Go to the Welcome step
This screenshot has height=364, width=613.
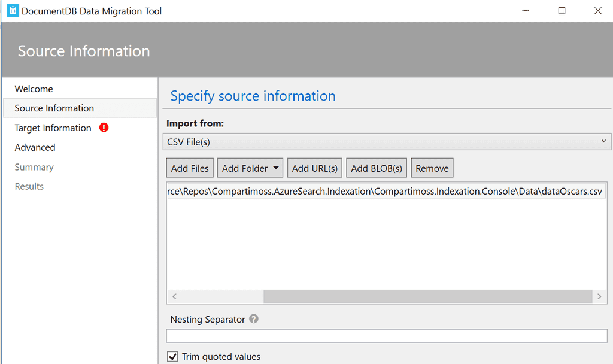coord(34,89)
